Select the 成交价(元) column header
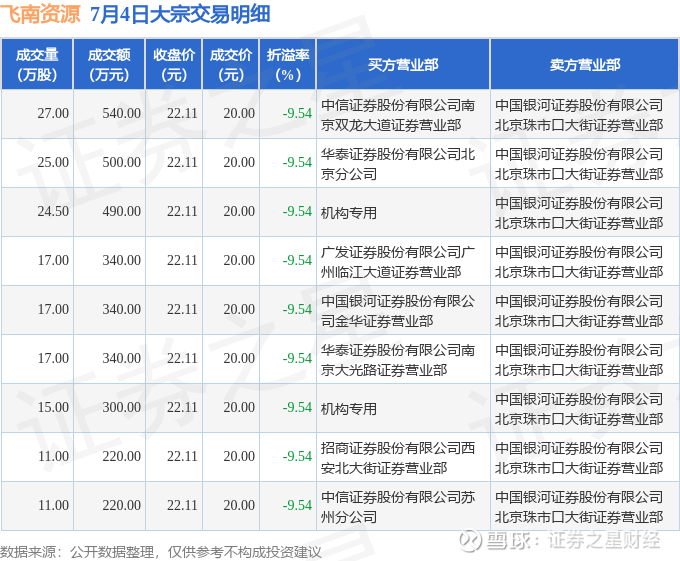 [x=231, y=65]
